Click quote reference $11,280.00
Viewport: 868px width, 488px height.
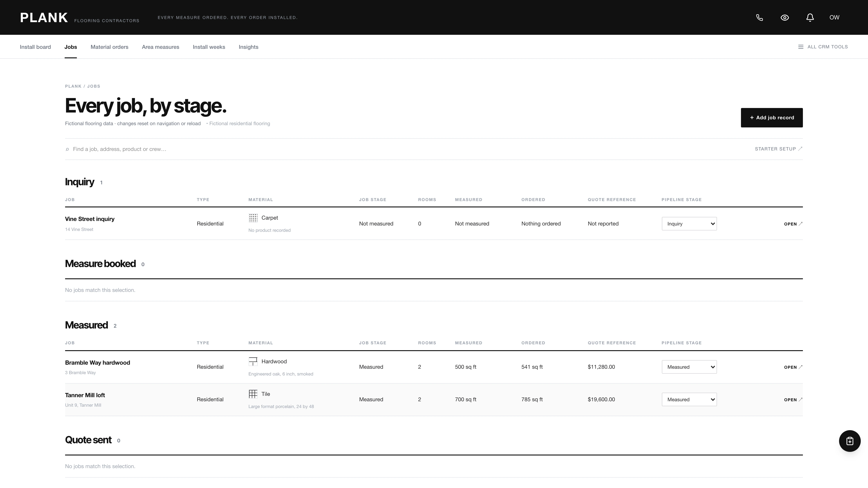pyautogui.click(x=601, y=367)
